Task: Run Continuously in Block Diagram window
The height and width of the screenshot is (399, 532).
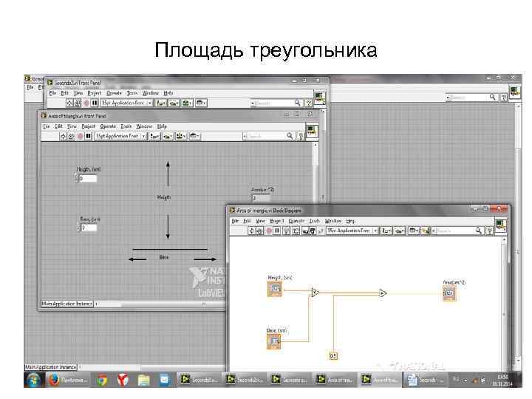Action: [x=259, y=231]
